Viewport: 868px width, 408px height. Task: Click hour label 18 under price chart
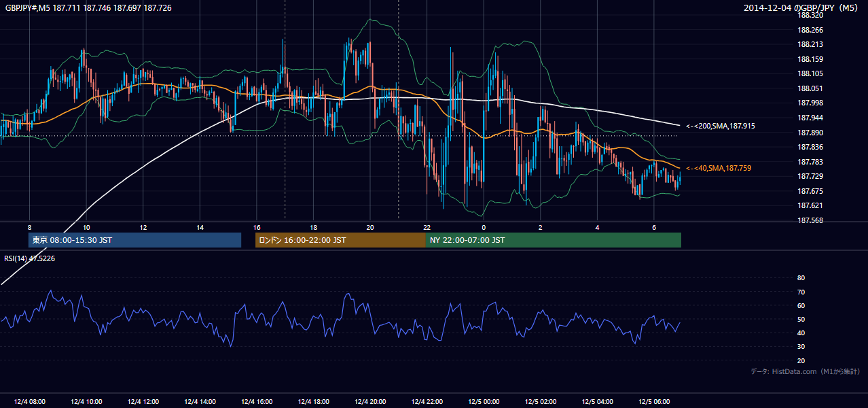pyautogui.click(x=313, y=227)
